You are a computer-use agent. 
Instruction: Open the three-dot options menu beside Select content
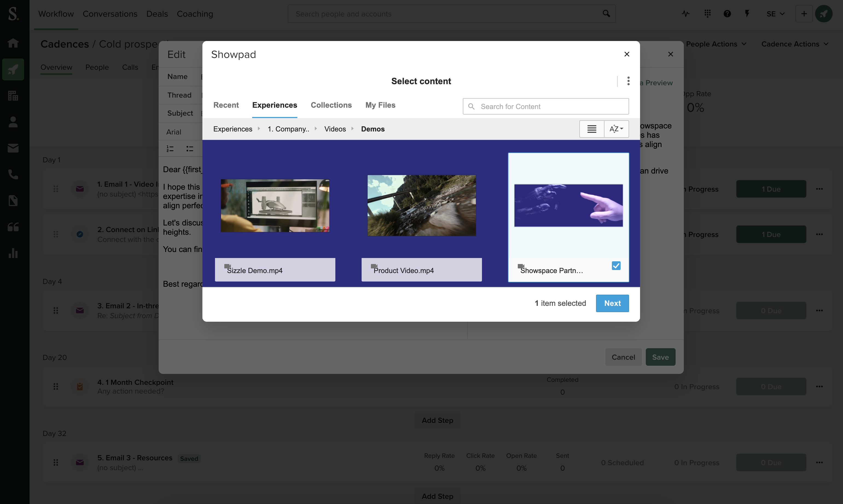click(x=628, y=81)
